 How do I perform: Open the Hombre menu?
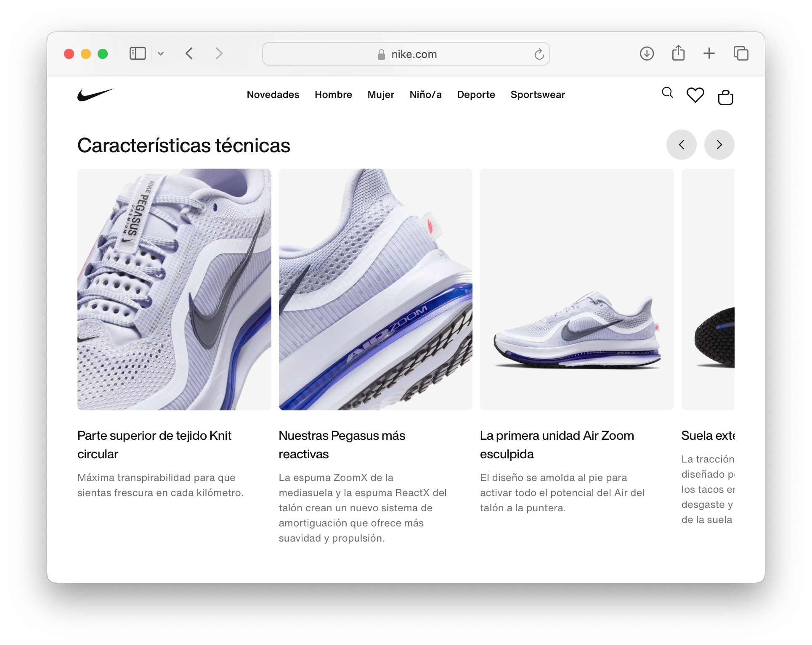pos(333,95)
